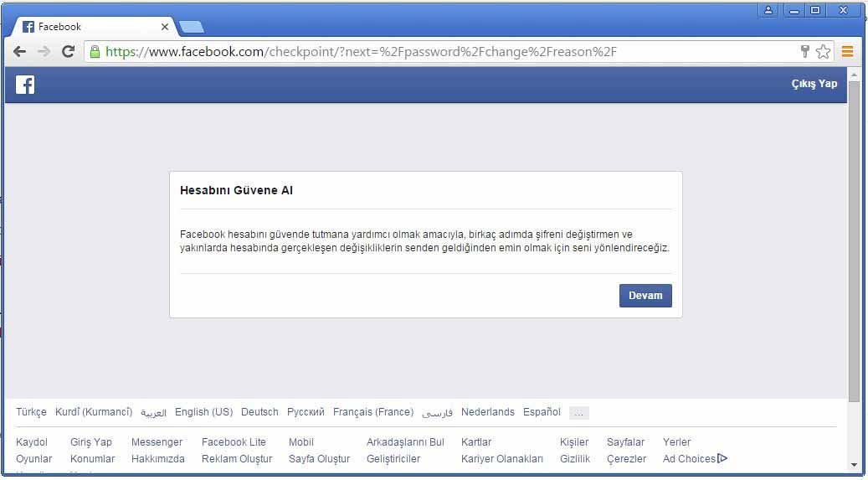The image size is (868, 480).
Task: Bookmark page using the star icon
Action: (x=823, y=52)
